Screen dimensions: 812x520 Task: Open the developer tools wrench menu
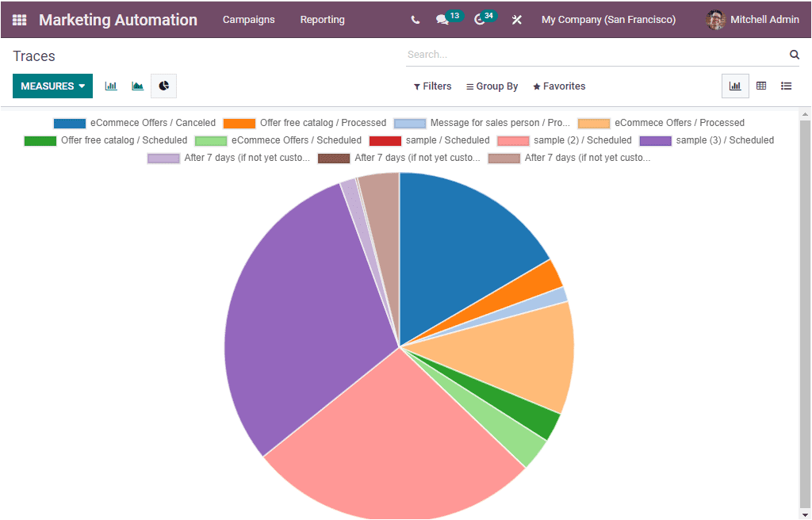(x=516, y=20)
